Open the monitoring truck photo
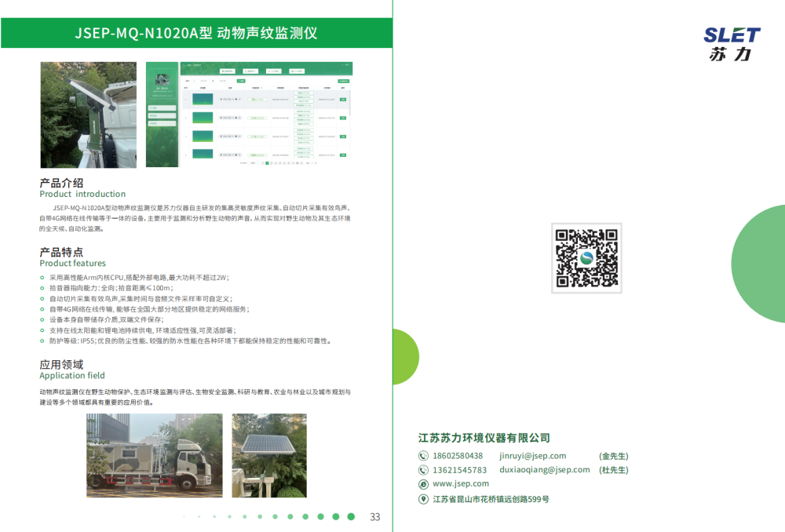Screen dimensions: 785x532 click(x=154, y=455)
